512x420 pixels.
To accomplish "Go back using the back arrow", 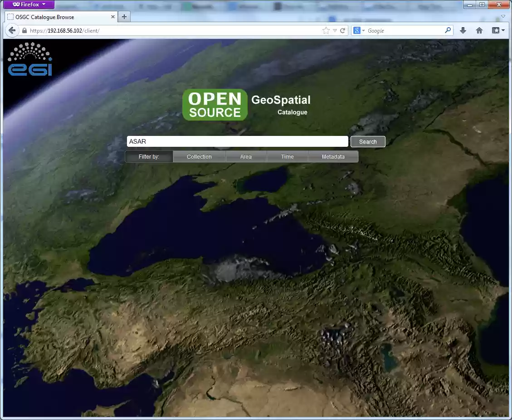I will pyautogui.click(x=12, y=30).
